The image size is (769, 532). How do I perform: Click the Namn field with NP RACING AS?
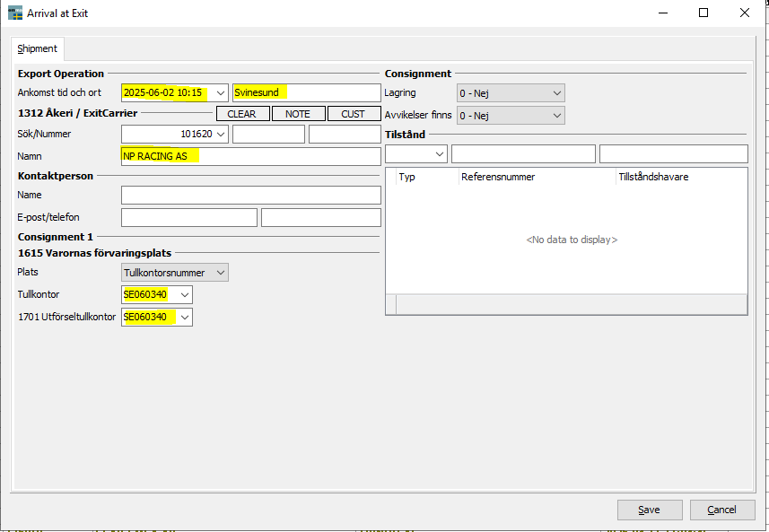[x=250, y=156]
